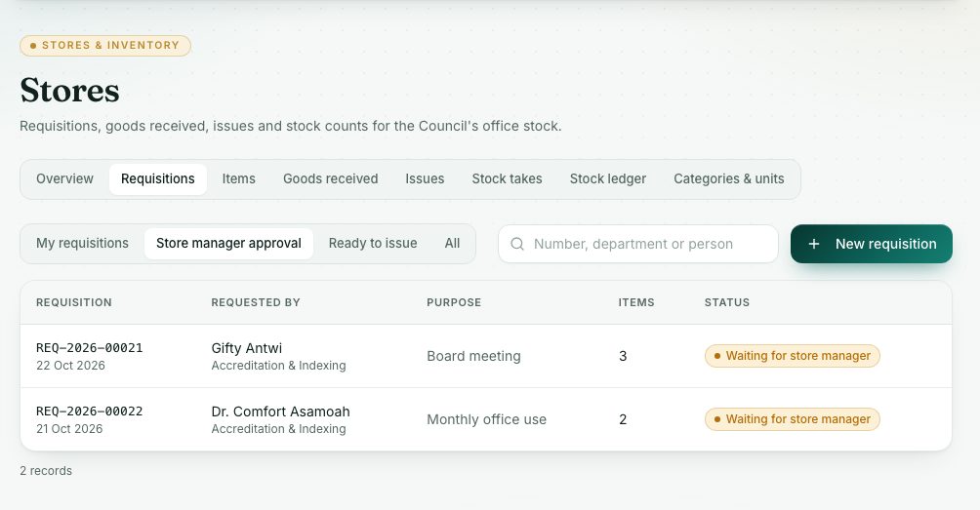Click the Board meeting purpose cell
This screenshot has height=510, width=980.
pos(473,357)
